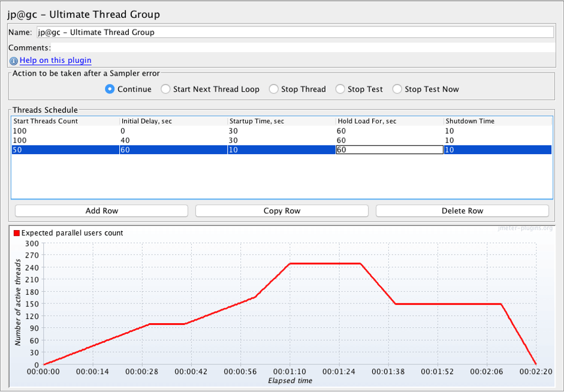Click the Initial Delay, sec column header
564x392 pixels.
click(x=173, y=121)
